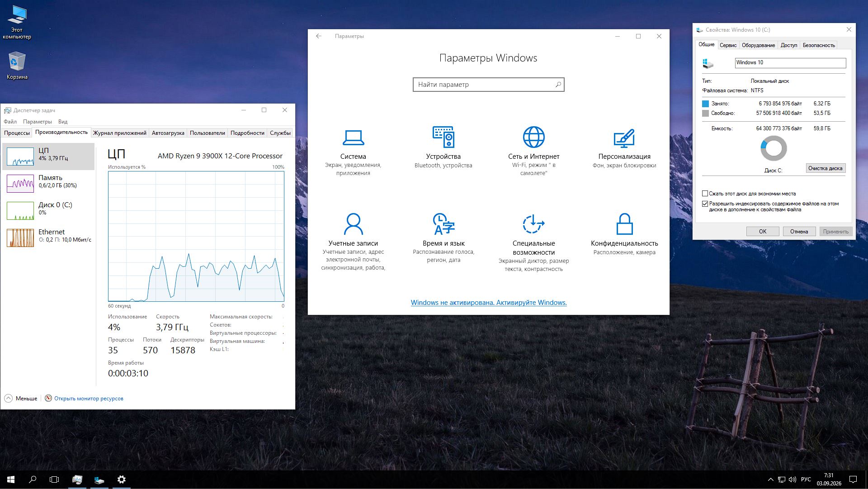Click the search magnifier in Параметры

(x=558, y=85)
